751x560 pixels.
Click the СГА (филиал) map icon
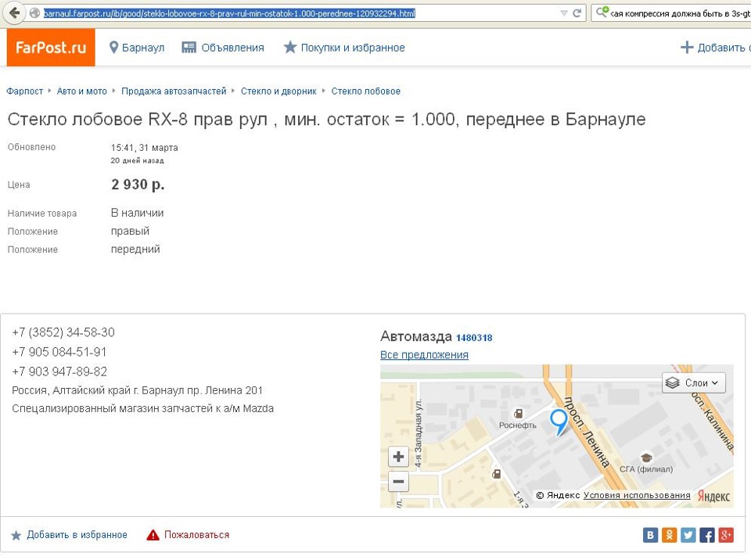pos(646,458)
